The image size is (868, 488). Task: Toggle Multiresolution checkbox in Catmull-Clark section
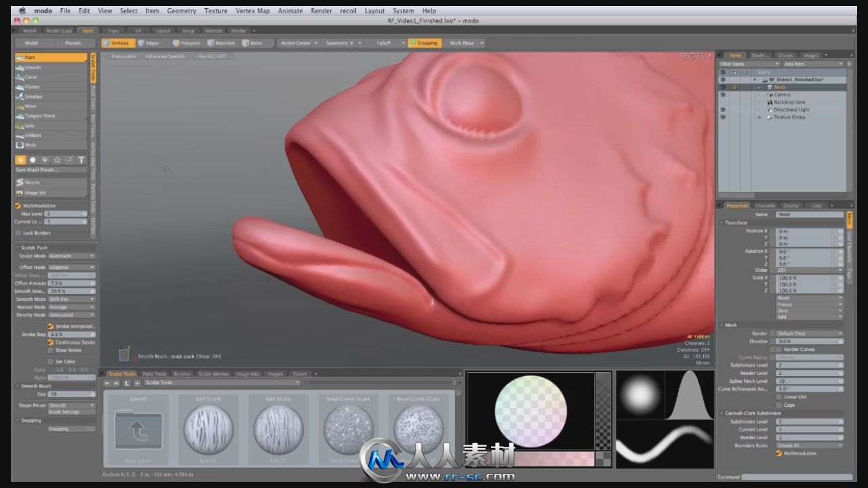[x=779, y=453]
